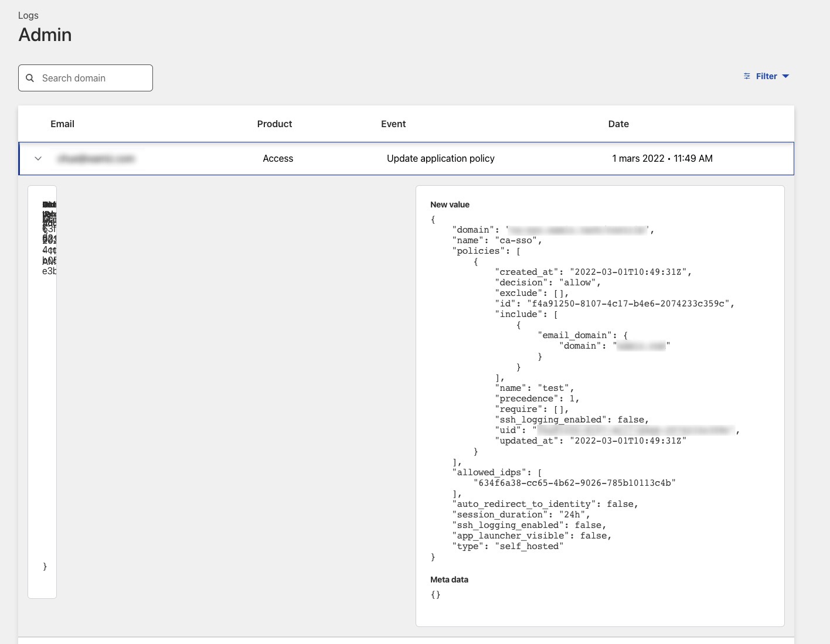
Task: Click the Logs breadcrumb label
Action: (28, 15)
